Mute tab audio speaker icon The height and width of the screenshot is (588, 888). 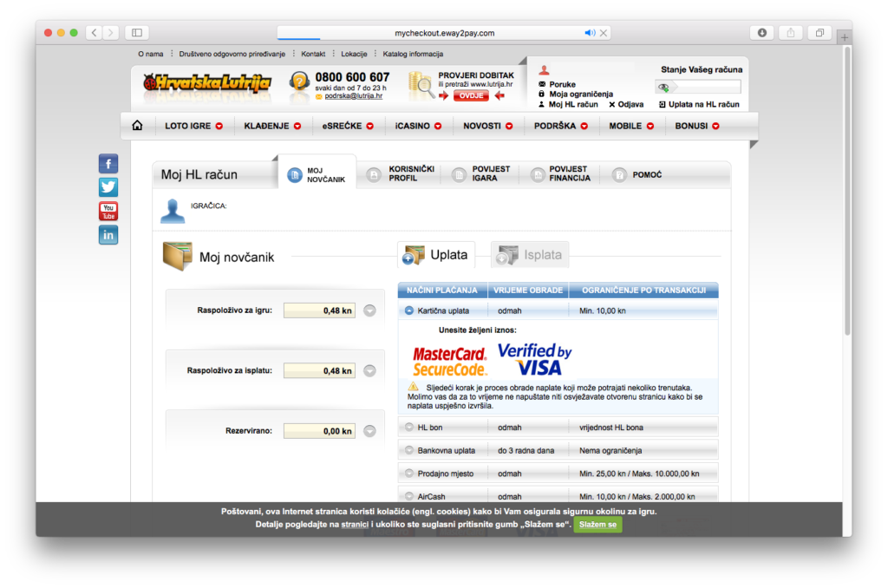(590, 33)
